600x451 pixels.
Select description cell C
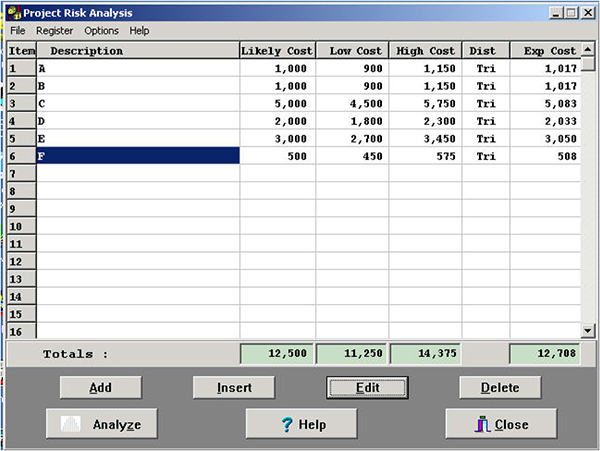(x=138, y=103)
